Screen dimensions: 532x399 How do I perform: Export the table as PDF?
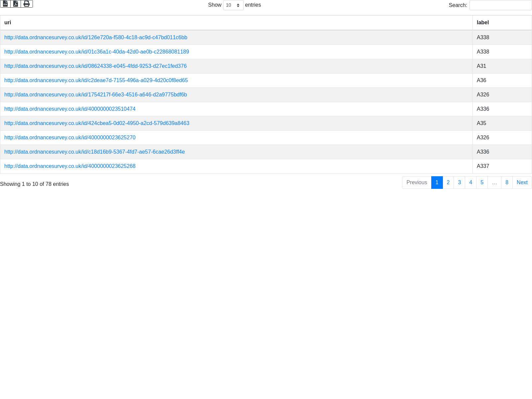16,4
